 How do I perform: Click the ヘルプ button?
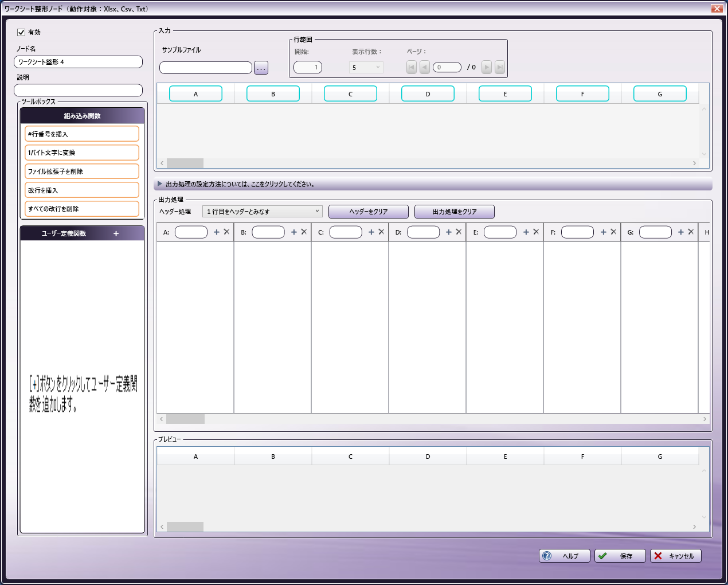[x=565, y=556]
